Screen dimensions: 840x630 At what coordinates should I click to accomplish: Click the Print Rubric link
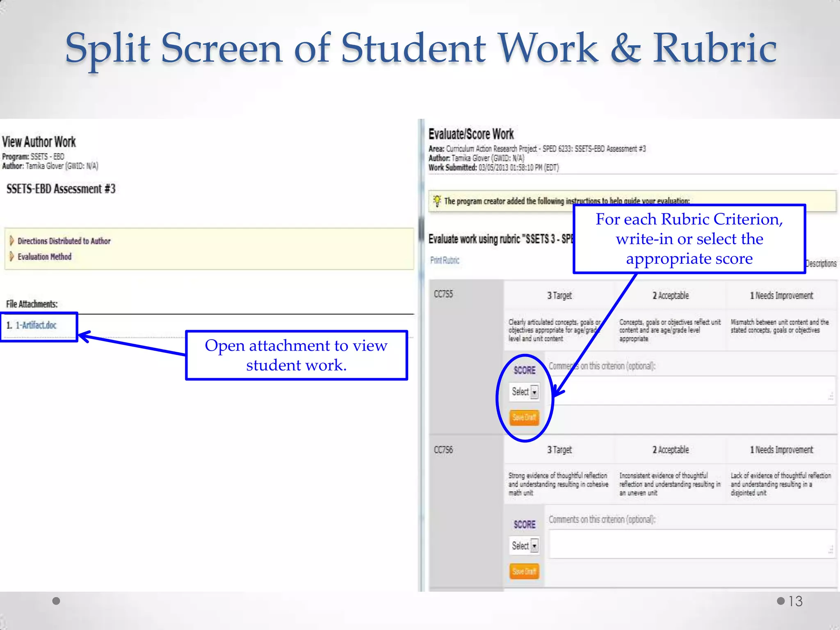[x=445, y=260]
